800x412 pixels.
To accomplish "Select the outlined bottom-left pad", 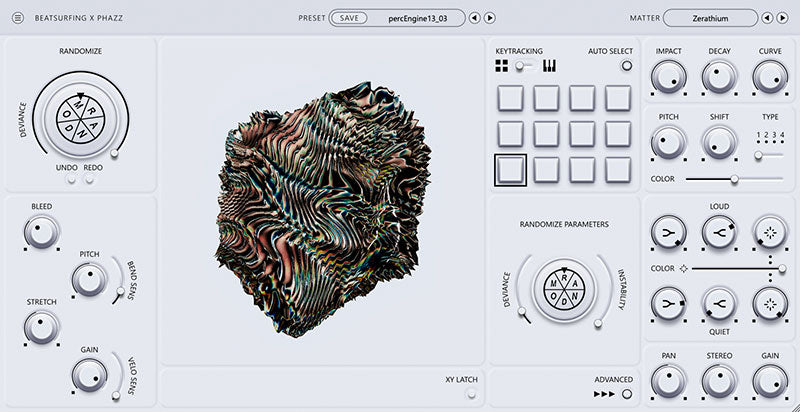I will click(510, 170).
